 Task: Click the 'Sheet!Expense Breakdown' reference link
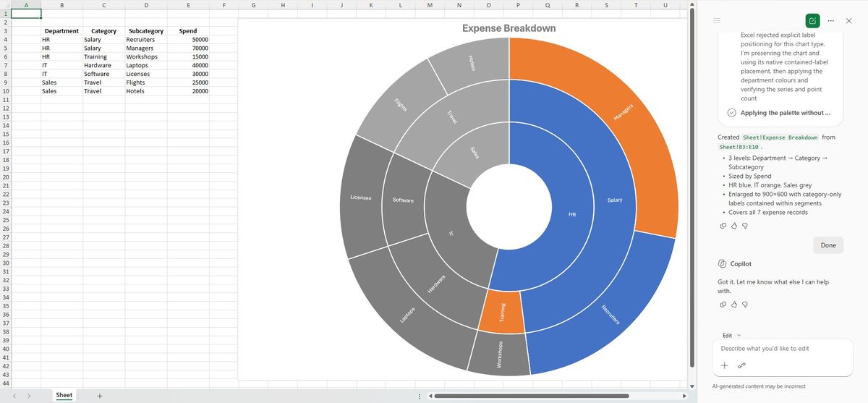point(780,137)
